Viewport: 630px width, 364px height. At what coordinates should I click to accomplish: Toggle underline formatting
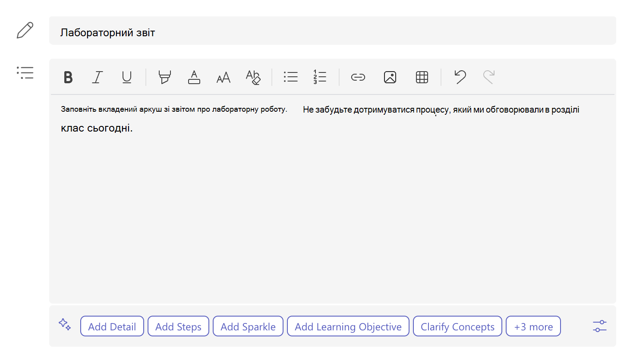[x=126, y=77]
